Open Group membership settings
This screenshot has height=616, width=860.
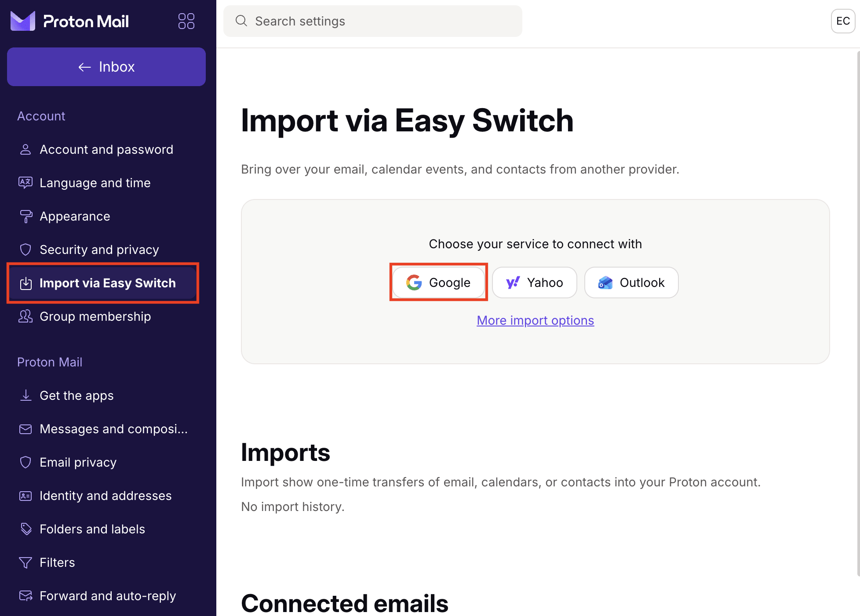tap(106, 316)
